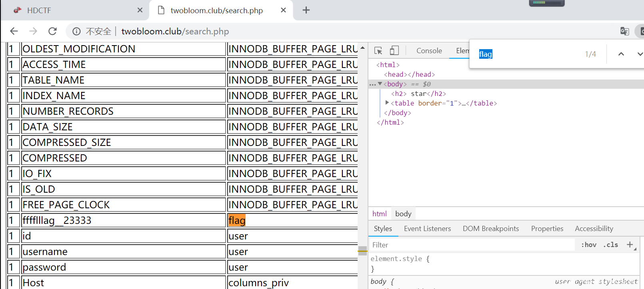Go to previous find match arrow

621,54
